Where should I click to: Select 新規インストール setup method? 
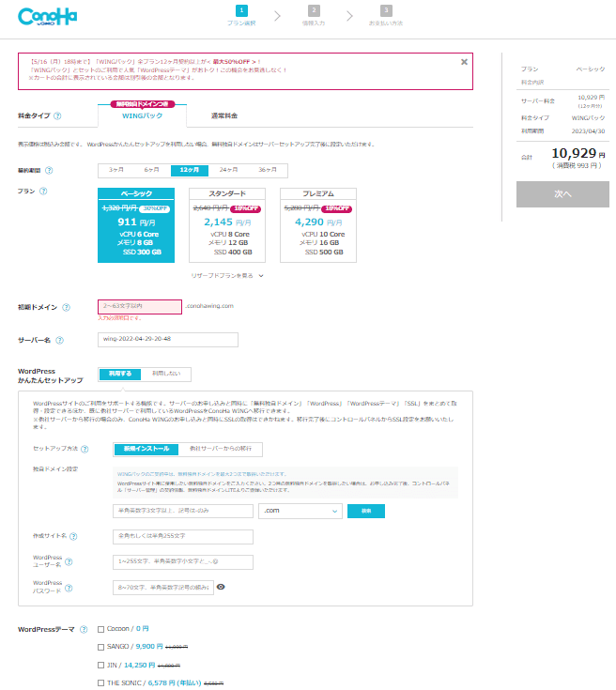coord(146,450)
